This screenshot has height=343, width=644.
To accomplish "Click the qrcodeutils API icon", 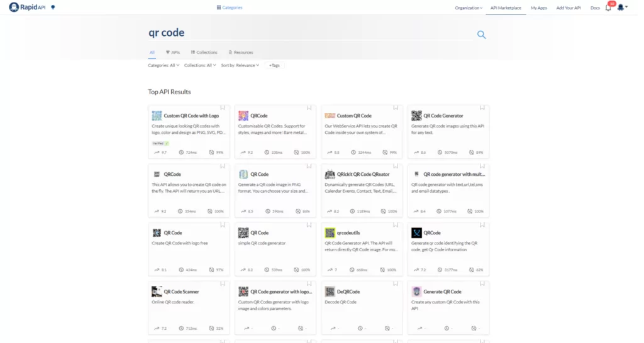I will 330,232.
